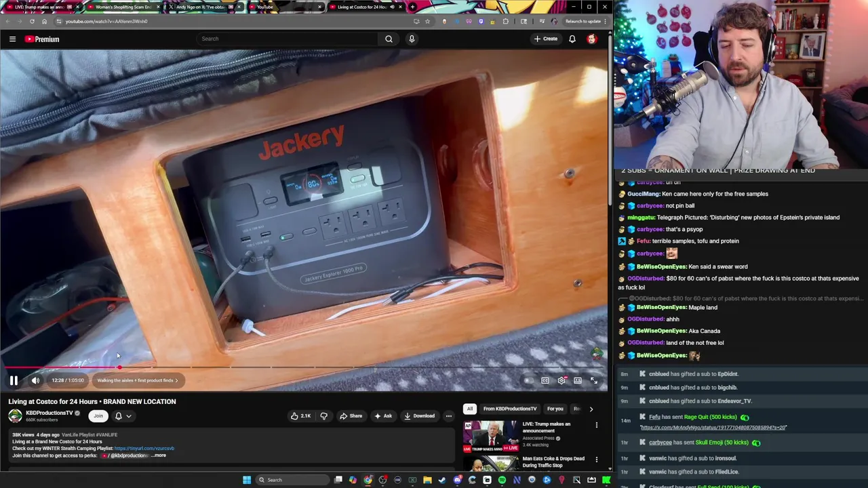Share the Costco video
The height and width of the screenshot is (488, 868).
pos(351,416)
